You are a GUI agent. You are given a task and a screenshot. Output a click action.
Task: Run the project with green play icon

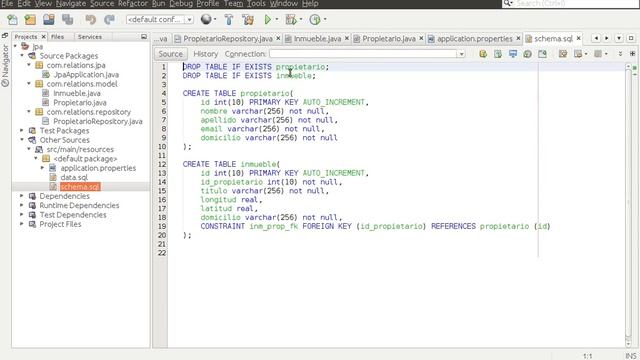coord(268,19)
